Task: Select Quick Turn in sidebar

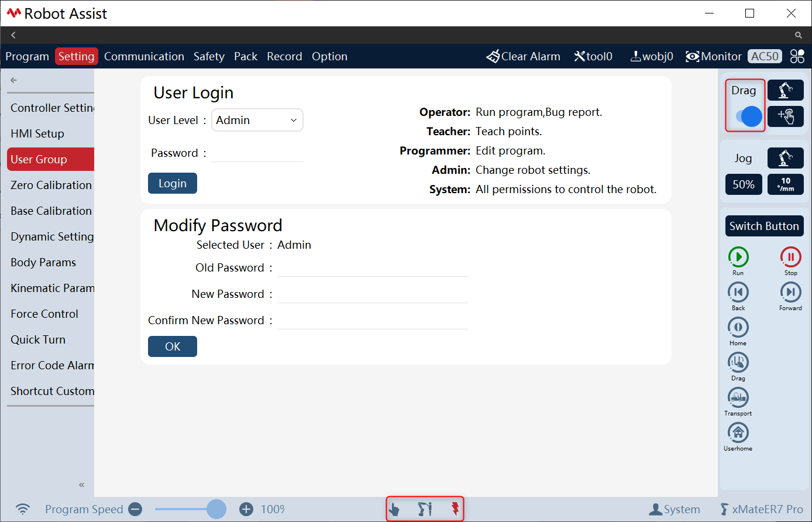Action: (x=51, y=339)
